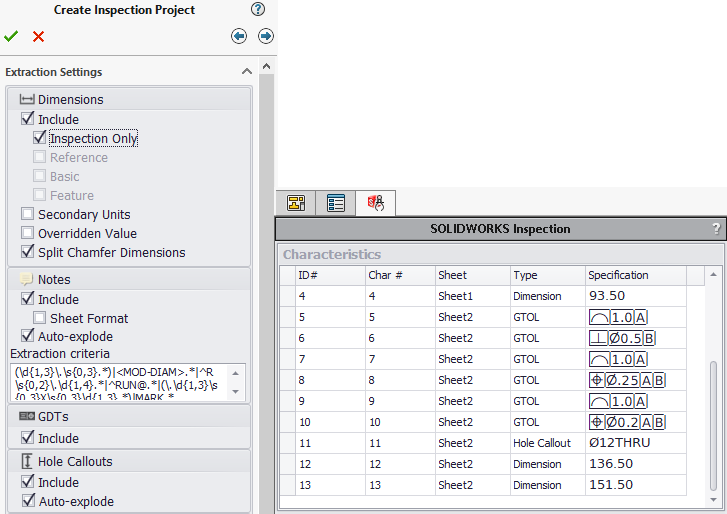The image size is (727, 514).
Task: Open help for Create Inspection Project
Action: pos(258,9)
